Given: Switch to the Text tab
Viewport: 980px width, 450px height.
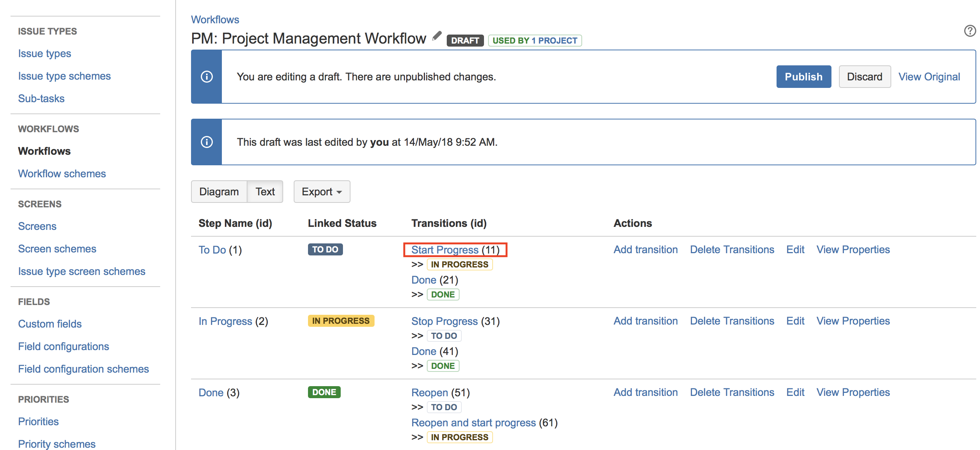Looking at the screenshot, I should click(265, 191).
